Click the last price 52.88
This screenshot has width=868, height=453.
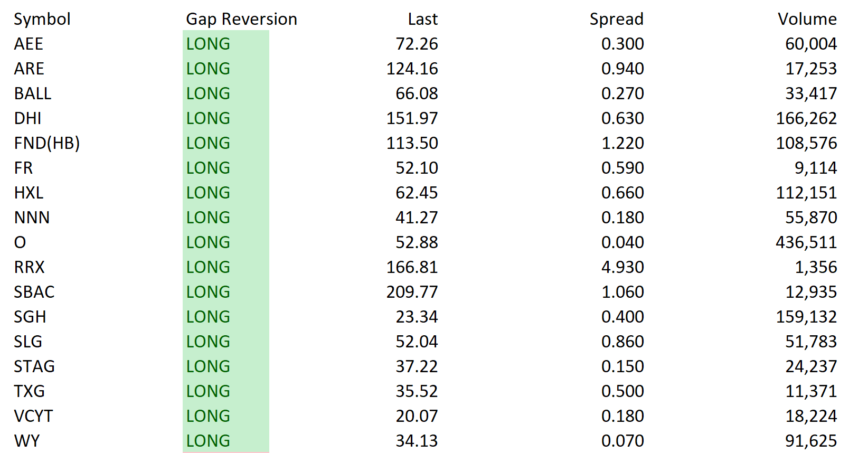point(417,242)
